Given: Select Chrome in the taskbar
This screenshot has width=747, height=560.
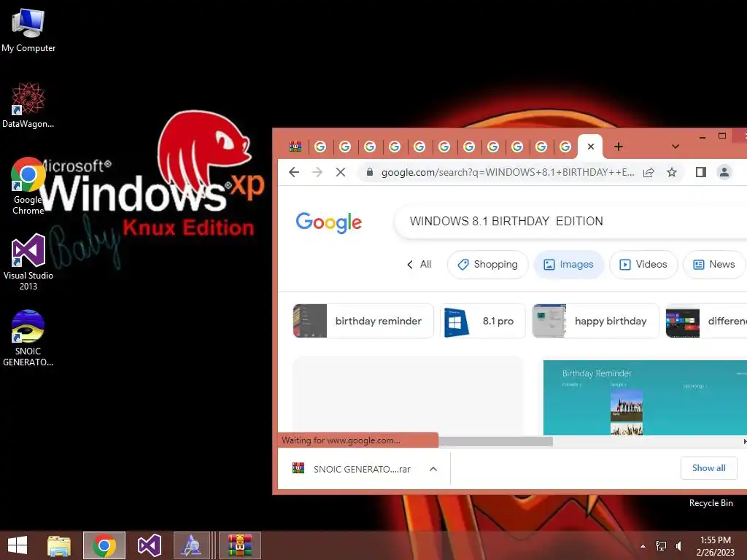Looking at the screenshot, I should pyautogui.click(x=104, y=545).
